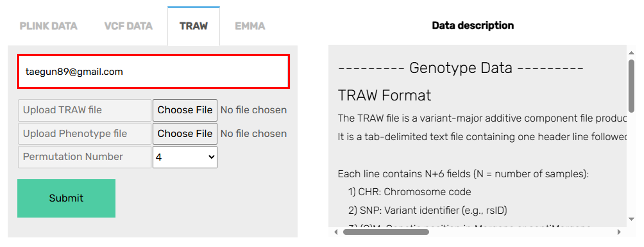Click the "Data description" title
This screenshot has height=247, width=644.
473,26
